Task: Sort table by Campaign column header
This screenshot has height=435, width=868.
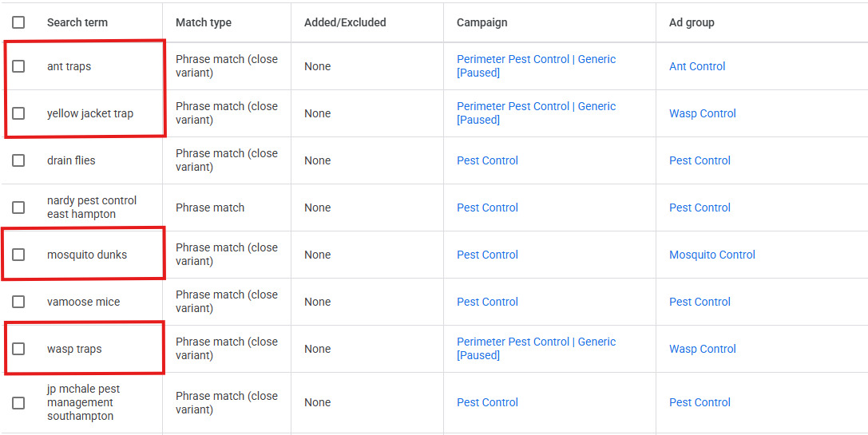Action: 482,22
